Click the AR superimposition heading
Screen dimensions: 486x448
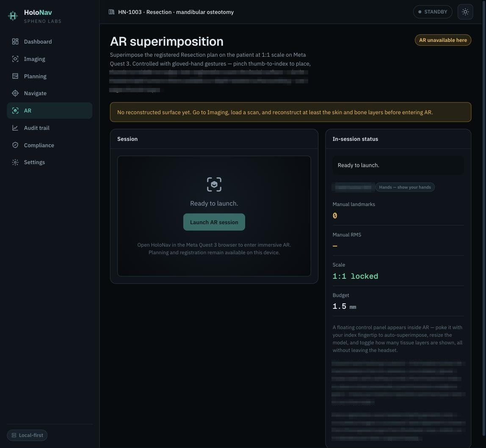pyautogui.click(x=167, y=41)
